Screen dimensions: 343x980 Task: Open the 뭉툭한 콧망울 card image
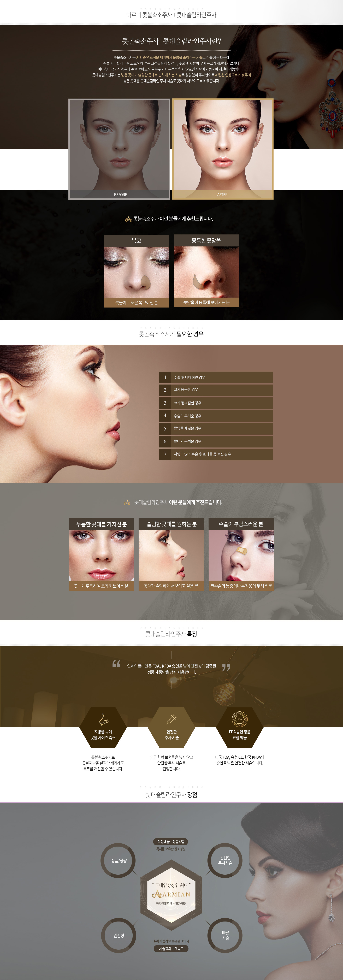(x=206, y=272)
